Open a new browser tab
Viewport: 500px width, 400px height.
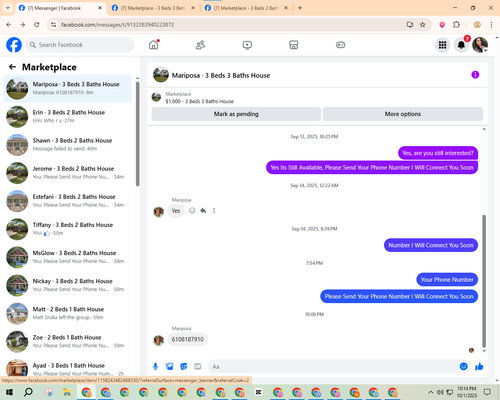click(x=300, y=8)
